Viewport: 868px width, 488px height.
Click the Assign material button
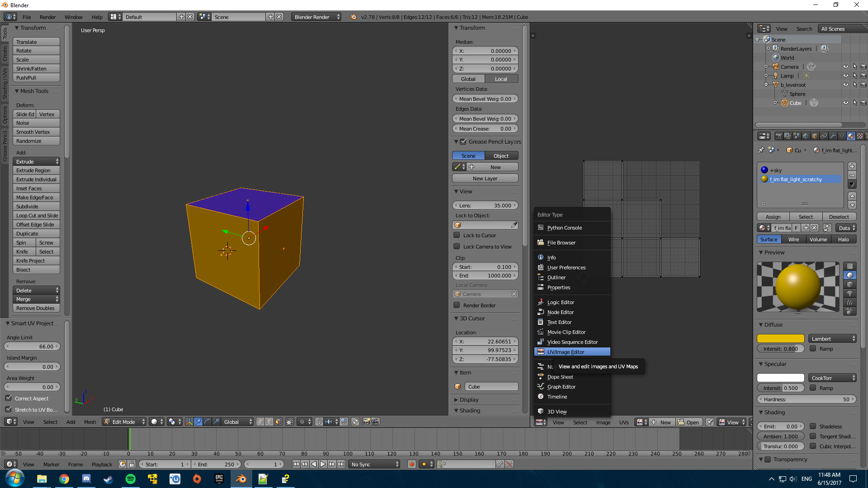pyautogui.click(x=773, y=217)
